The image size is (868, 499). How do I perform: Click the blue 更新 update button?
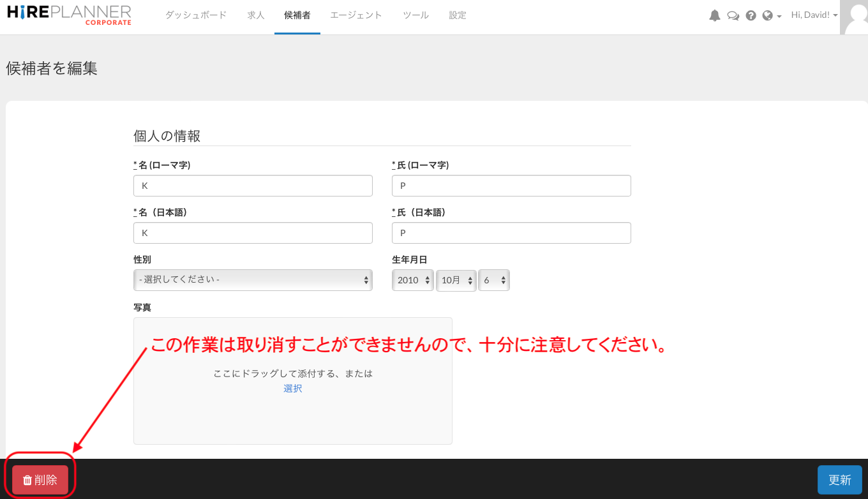point(839,480)
